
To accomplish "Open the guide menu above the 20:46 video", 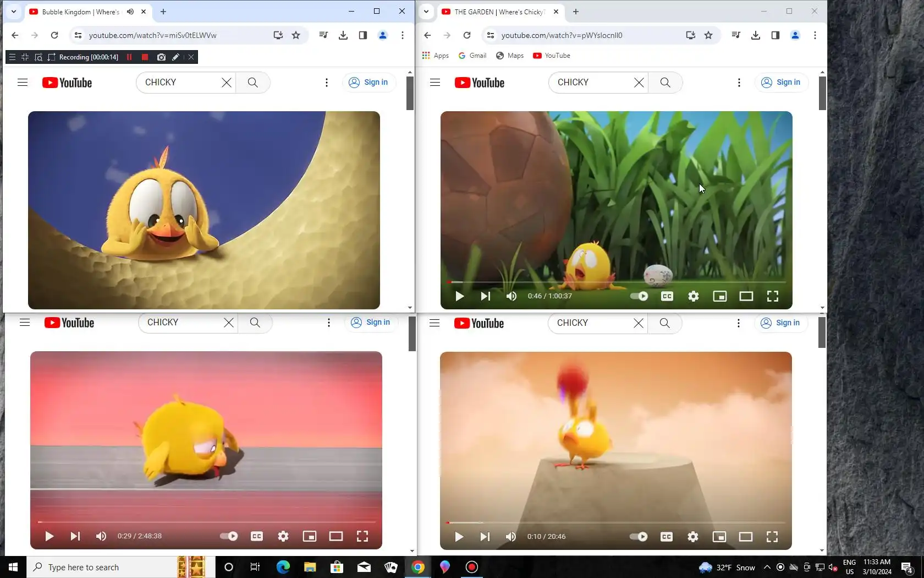I will tap(435, 323).
